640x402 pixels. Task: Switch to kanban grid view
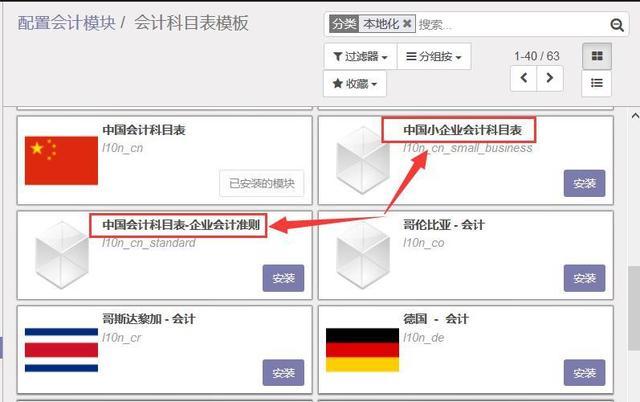point(597,56)
